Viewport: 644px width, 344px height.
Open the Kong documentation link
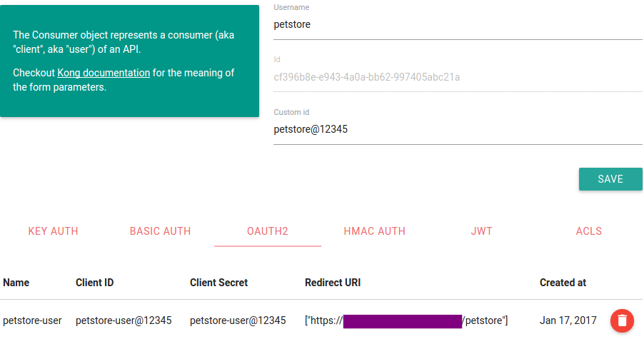pos(104,73)
